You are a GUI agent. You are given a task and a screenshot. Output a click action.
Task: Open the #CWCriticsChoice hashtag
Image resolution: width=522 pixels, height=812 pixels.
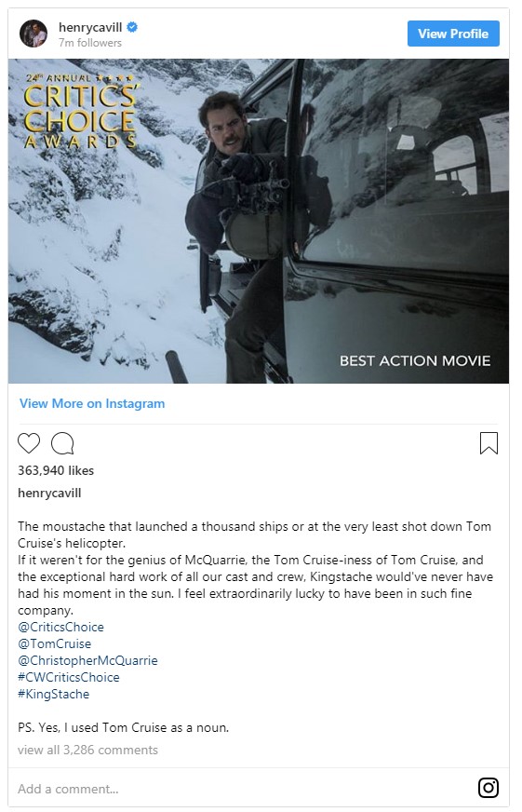[x=68, y=677]
